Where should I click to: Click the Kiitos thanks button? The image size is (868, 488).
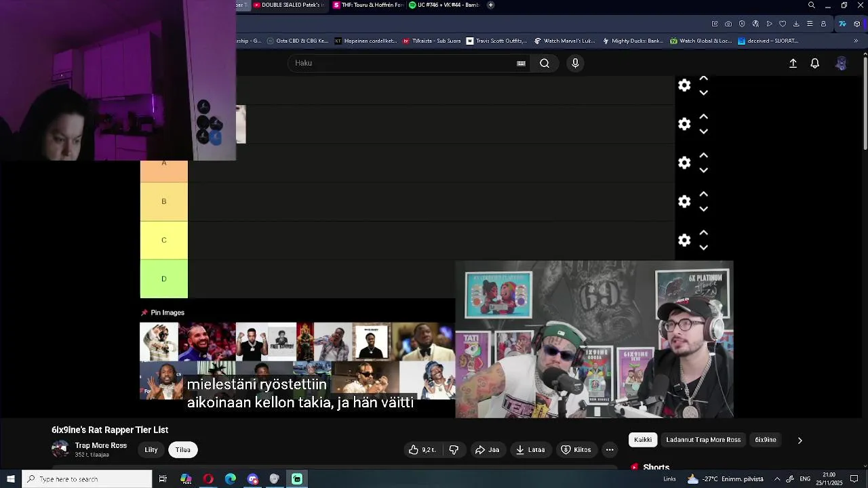coord(576,449)
